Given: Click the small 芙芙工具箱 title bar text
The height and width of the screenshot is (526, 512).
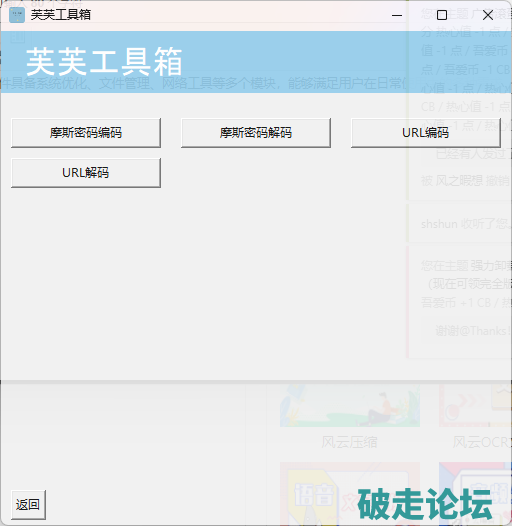Looking at the screenshot, I should click(x=61, y=15).
